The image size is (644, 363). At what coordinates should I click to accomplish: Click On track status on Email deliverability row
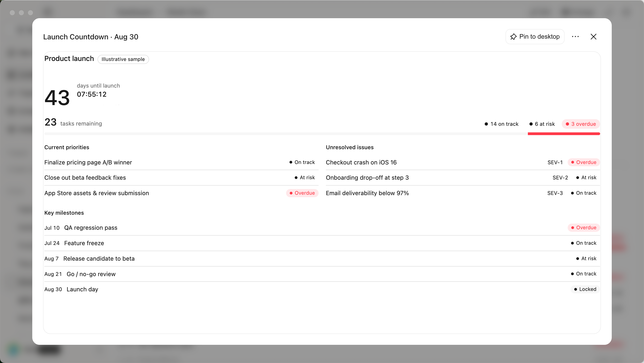(x=584, y=193)
